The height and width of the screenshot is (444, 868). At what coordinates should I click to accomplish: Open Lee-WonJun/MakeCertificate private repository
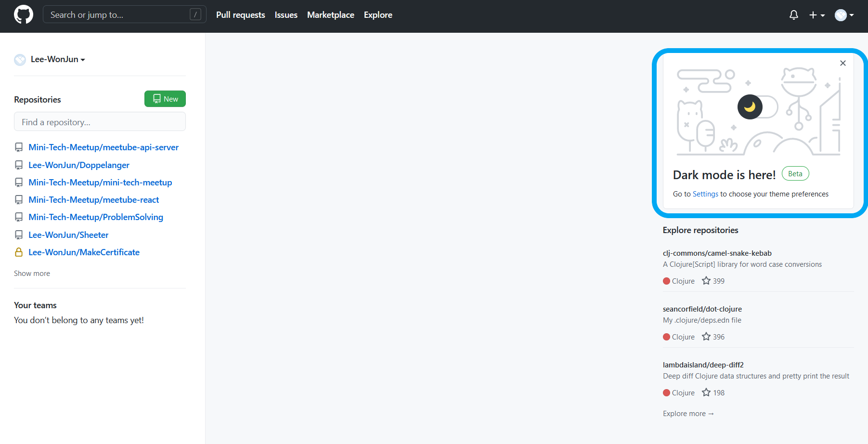(84, 252)
